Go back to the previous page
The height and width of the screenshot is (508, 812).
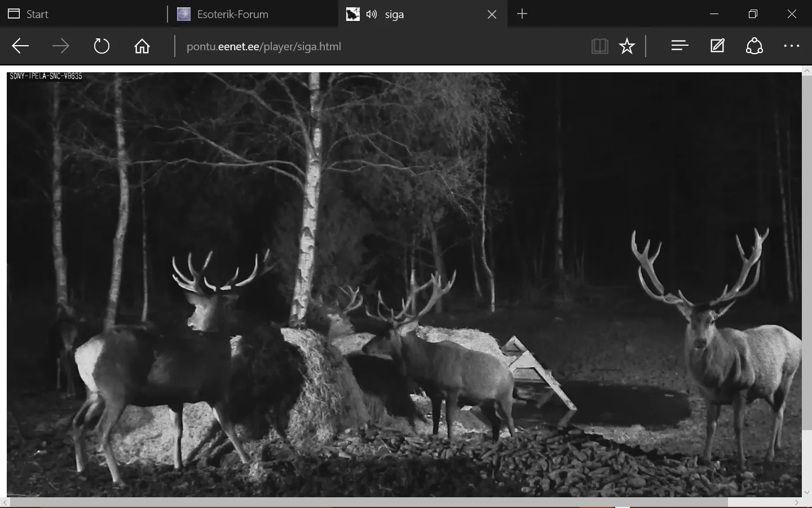(x=20, y=46)
